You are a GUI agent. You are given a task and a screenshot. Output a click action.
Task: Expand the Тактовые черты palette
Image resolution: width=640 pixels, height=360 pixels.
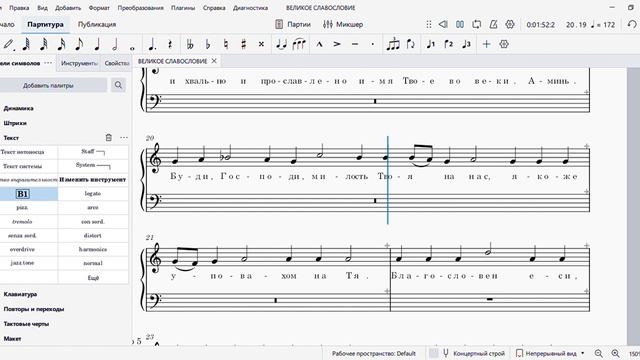[x=26, y=324]
